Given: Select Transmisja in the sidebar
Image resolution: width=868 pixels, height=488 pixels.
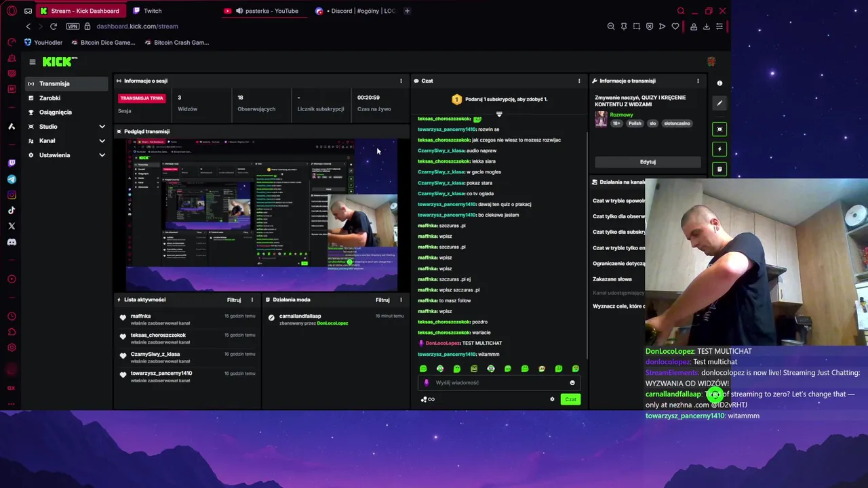Looking at the screenshot, I should point(66,83).
